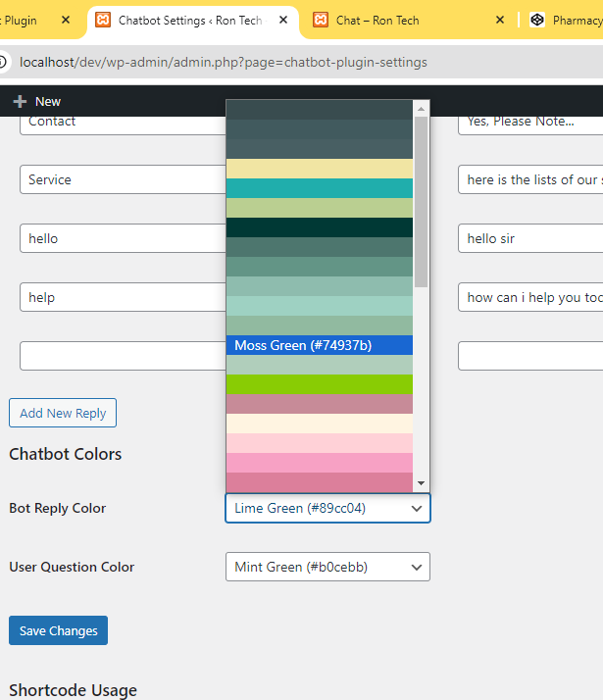Open the Bot Reply Color dropdown
The width and height of the screenshot is (603, 700).
(327, 508)
